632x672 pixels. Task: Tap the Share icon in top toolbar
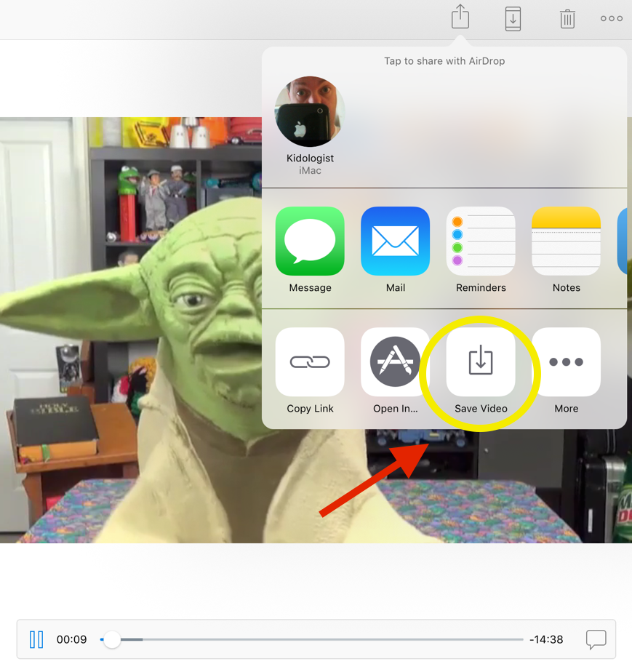[460, 17]
